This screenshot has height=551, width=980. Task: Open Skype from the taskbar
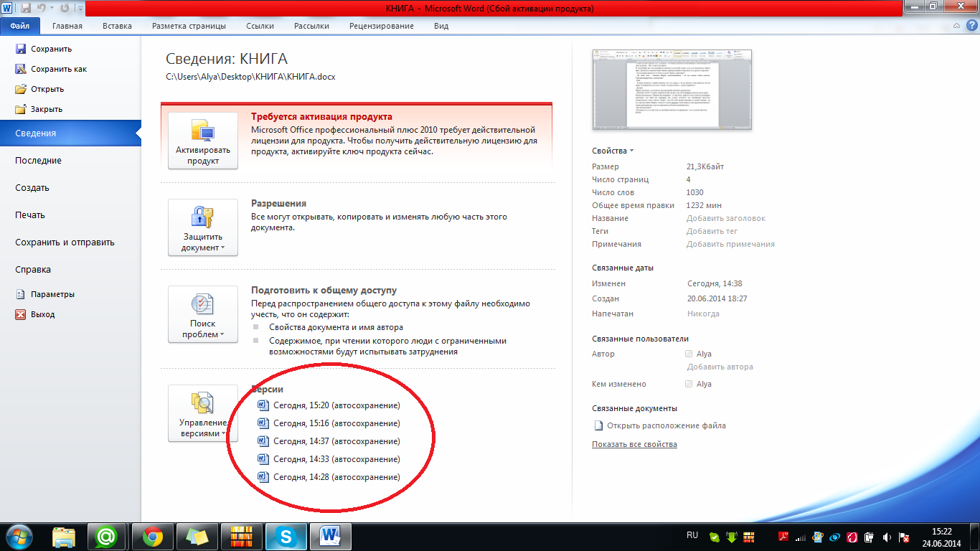(286, 537)
